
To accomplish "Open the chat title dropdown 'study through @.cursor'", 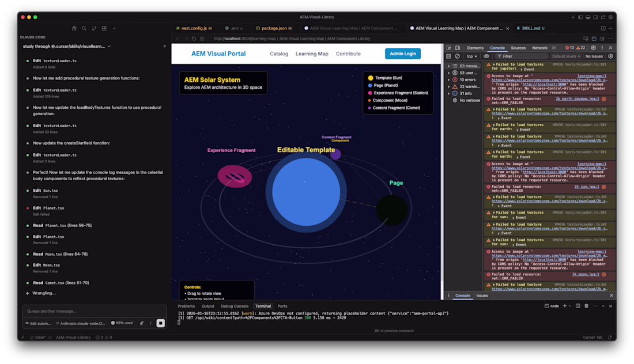I will click(67, 47).
